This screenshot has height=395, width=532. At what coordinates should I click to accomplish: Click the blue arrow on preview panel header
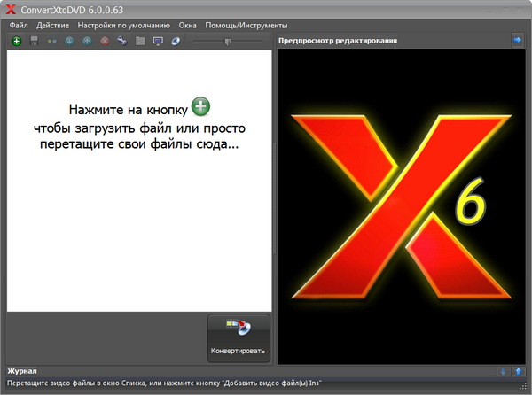[518, 40]
